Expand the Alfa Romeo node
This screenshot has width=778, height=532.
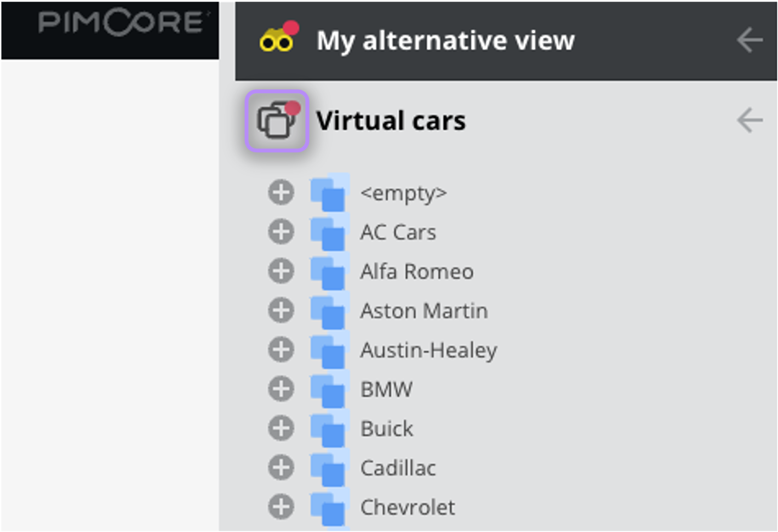tap(281, 271)
